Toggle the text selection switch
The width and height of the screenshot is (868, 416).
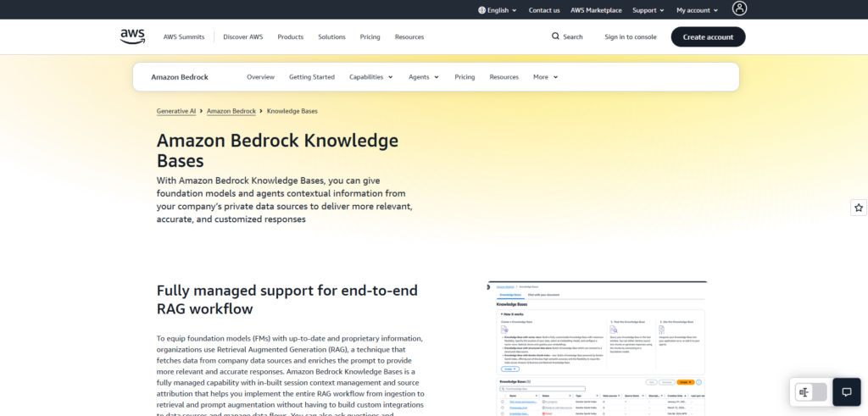[810, 392]
